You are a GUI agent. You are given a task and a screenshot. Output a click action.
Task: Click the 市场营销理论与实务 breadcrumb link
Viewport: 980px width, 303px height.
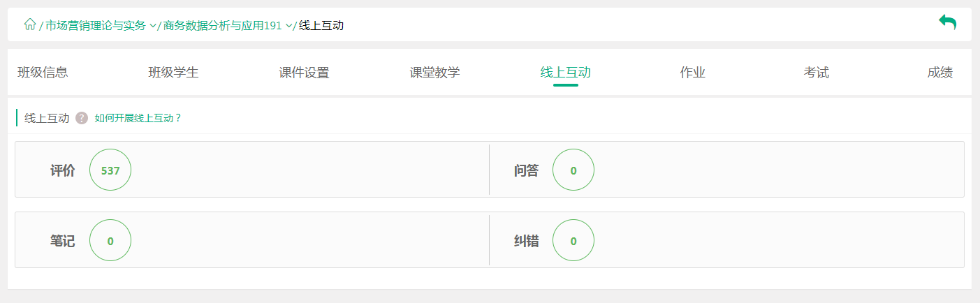(96, 26)
